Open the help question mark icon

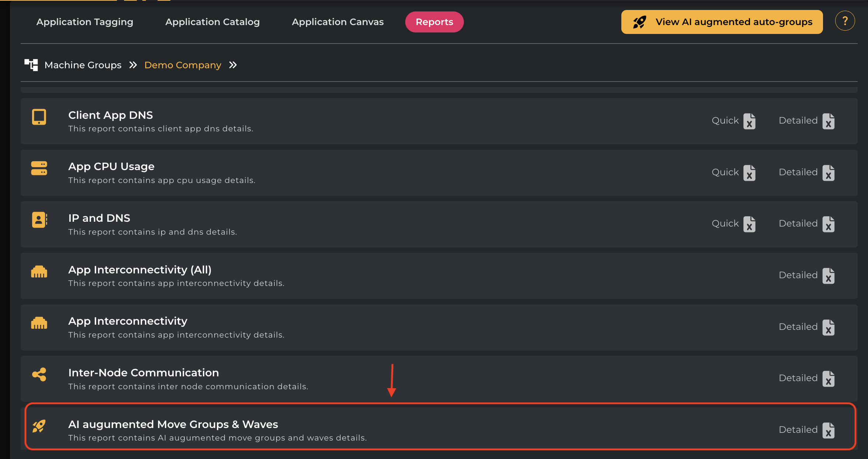tap(845, 21)
